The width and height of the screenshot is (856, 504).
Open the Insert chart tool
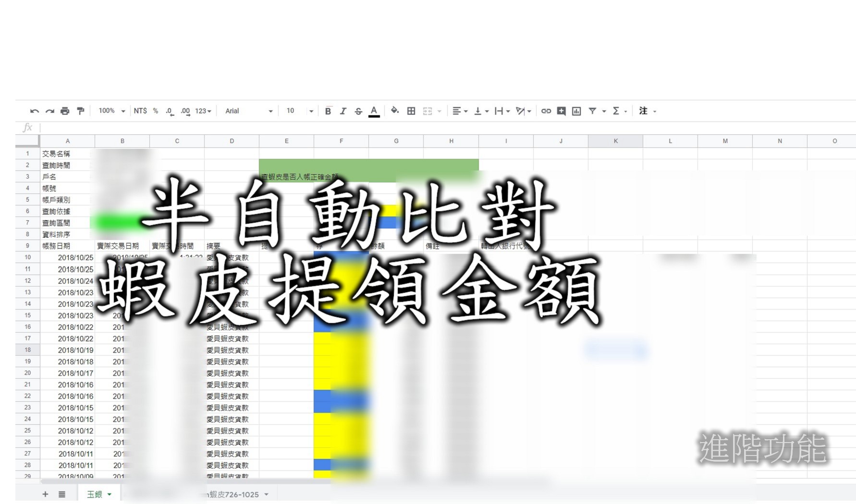(576, 110)
